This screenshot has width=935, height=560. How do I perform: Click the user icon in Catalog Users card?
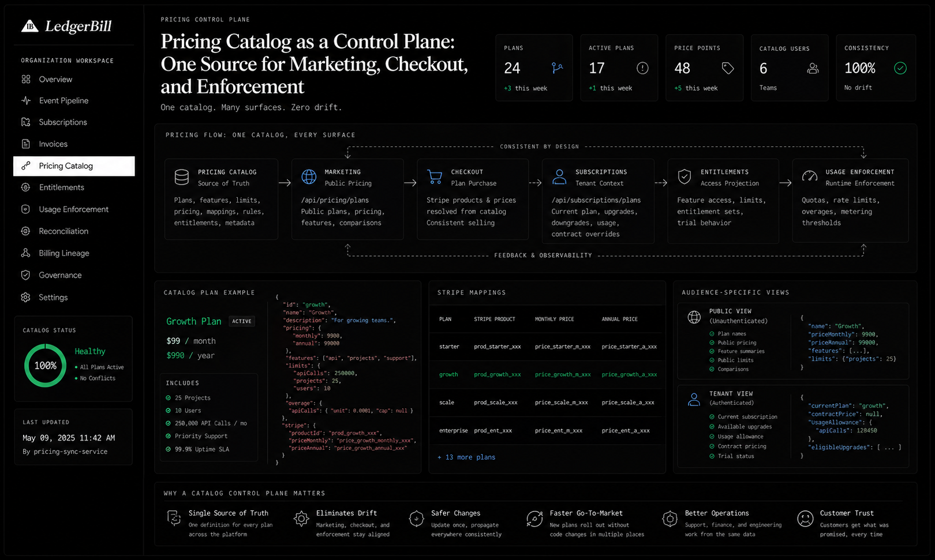pyautogui.click(x=813, y=68)
